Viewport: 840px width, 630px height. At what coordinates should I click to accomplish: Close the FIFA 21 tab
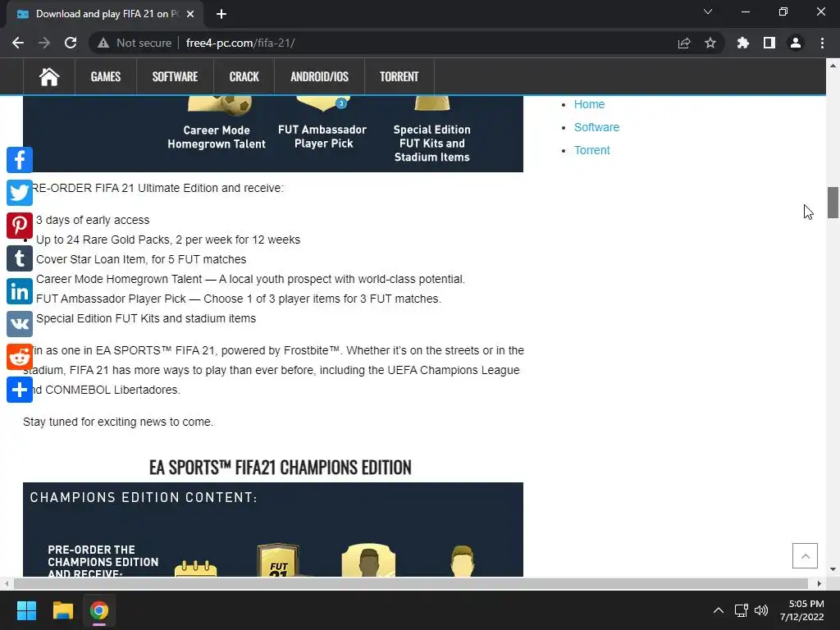[x=190, y=14]
